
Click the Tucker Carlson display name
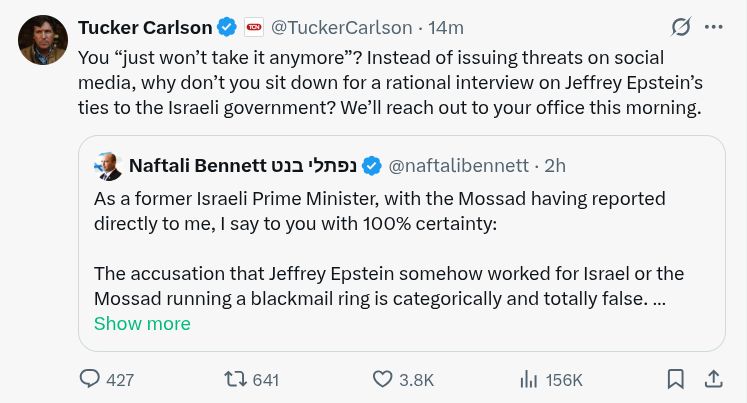145,28
